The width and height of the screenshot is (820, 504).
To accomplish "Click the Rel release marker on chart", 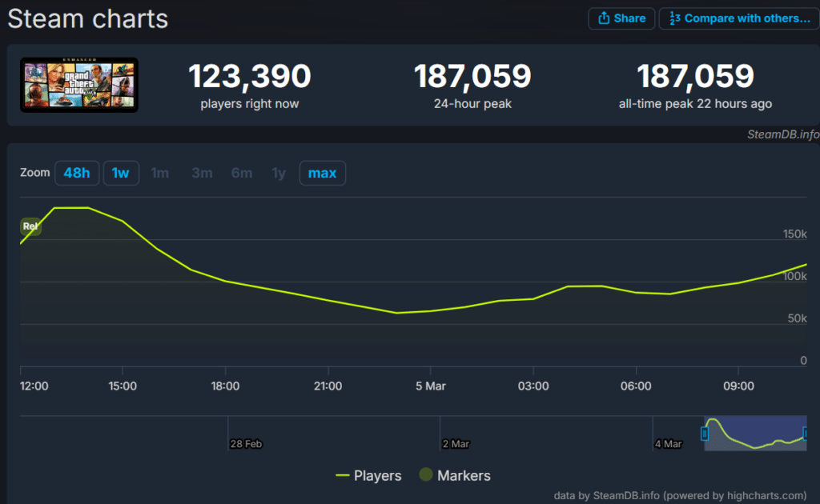I will 30,226.
